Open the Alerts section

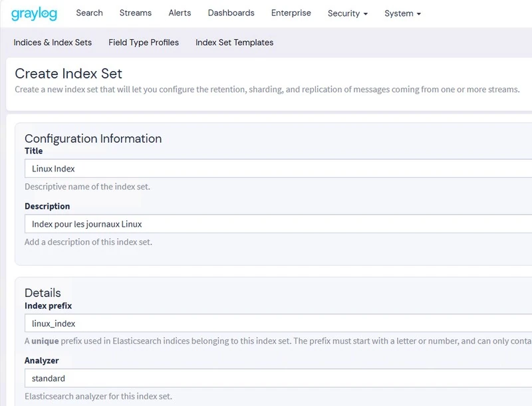tap(180, 13)
